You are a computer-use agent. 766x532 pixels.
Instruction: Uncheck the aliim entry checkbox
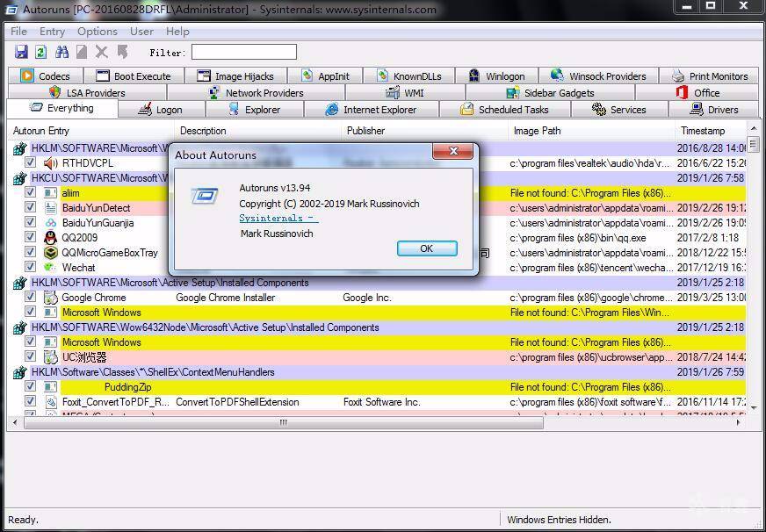click(x=30, y=192)
